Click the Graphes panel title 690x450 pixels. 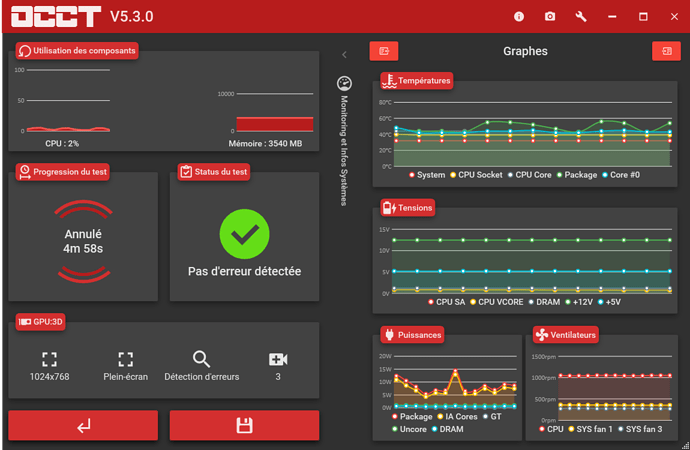coord(525,51)
